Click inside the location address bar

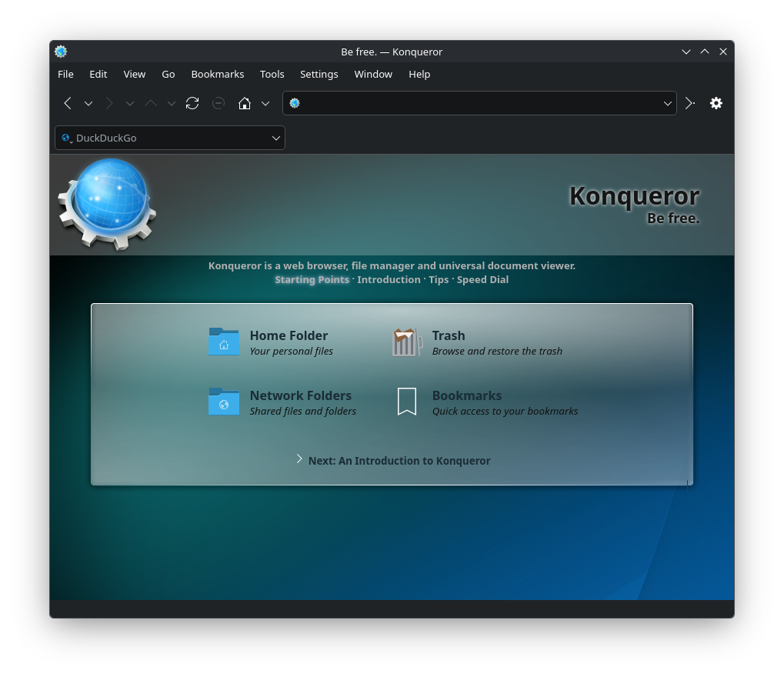coord(479,103)
